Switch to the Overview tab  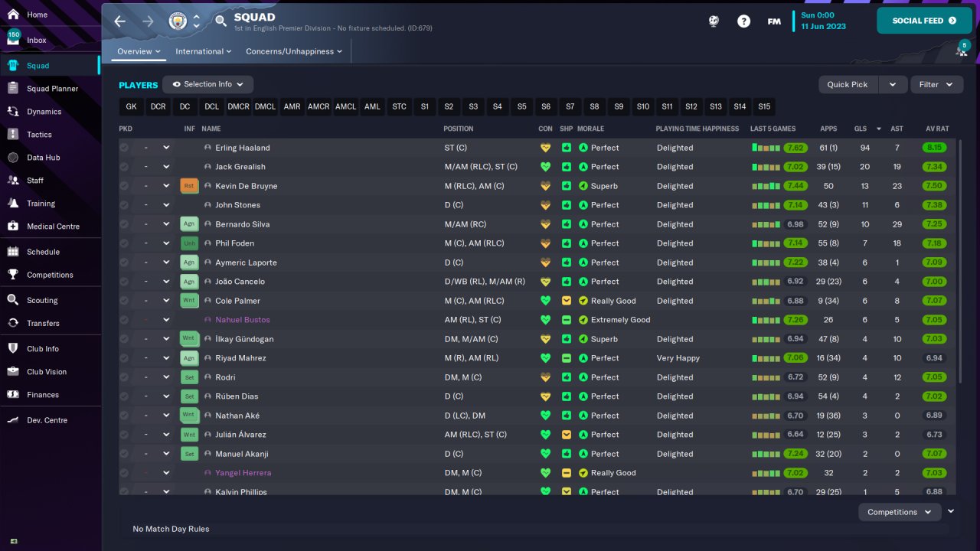pos(139,51)
